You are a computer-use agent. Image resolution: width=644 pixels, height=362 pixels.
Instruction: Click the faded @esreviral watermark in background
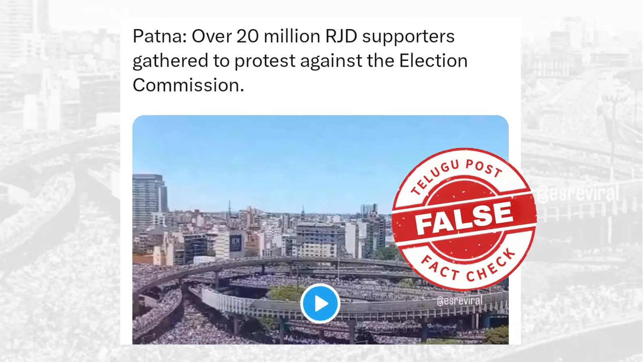coord(578,194)
